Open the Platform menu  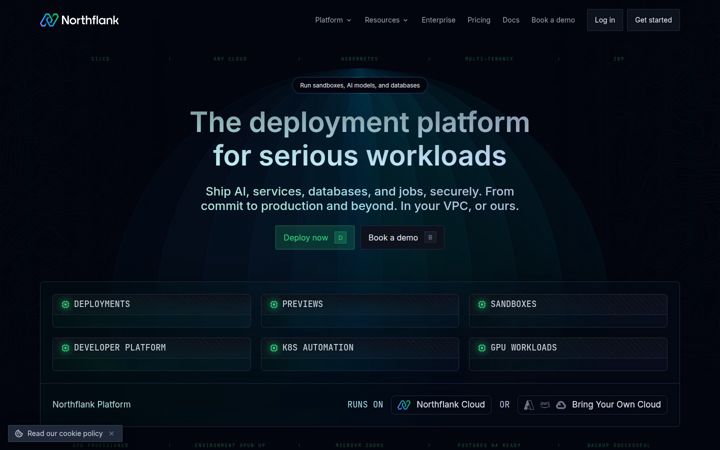point(333,20)
